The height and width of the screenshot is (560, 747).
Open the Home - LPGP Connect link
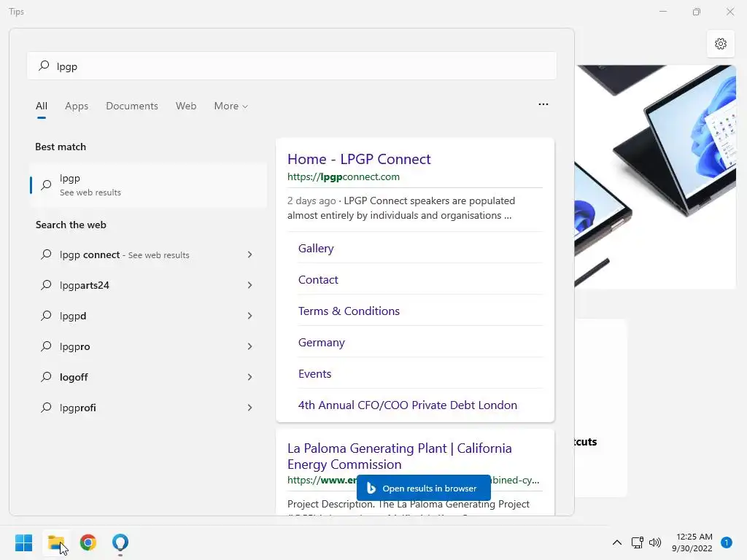point(359,159)
